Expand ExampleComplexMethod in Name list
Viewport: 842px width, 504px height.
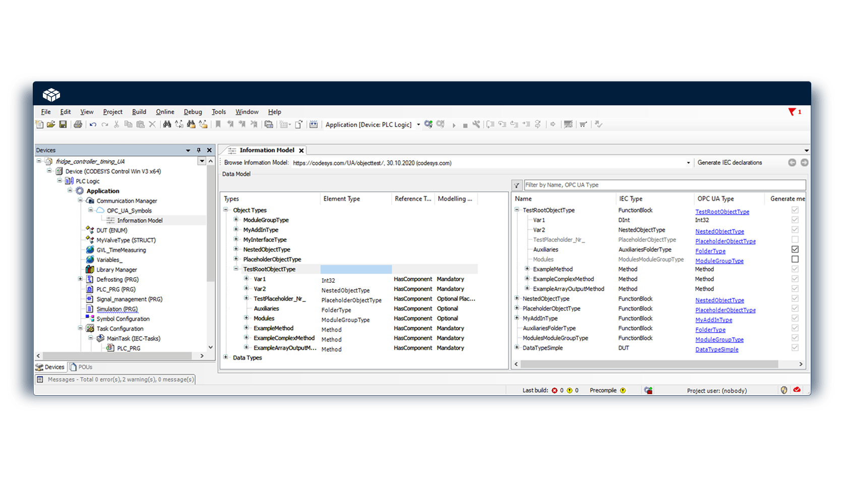527,279
